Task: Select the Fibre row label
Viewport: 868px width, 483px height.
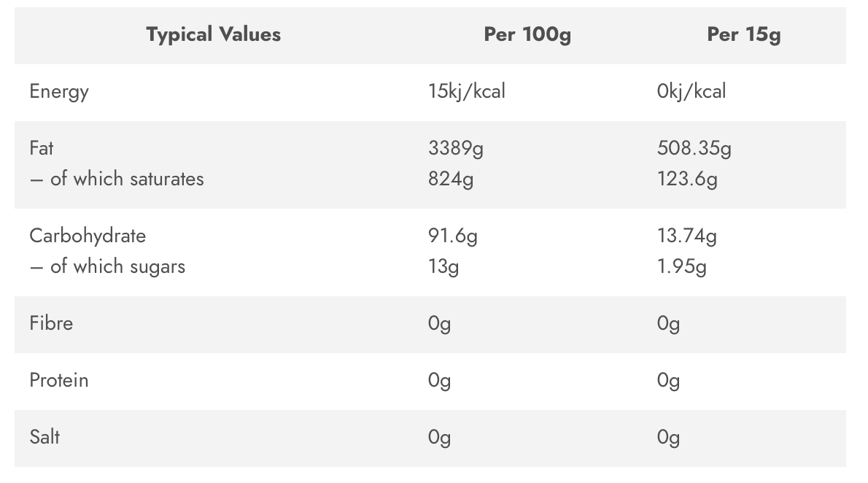Action: click(51, 323)
